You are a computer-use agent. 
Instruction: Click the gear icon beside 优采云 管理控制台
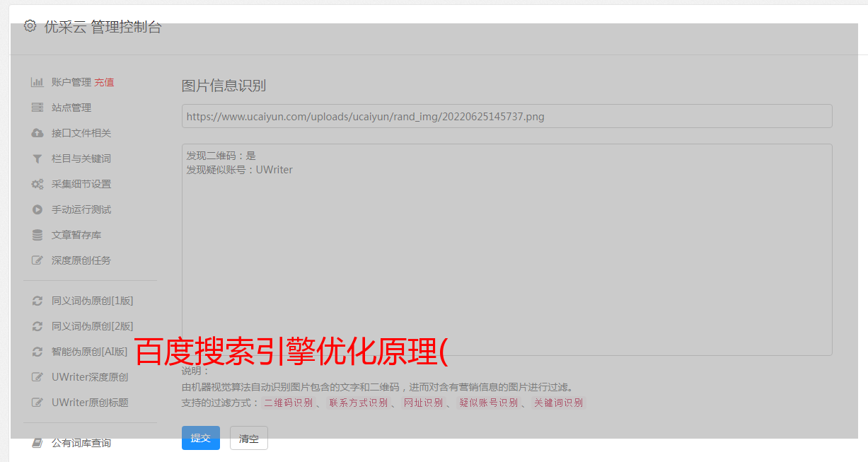pos(30,27)
